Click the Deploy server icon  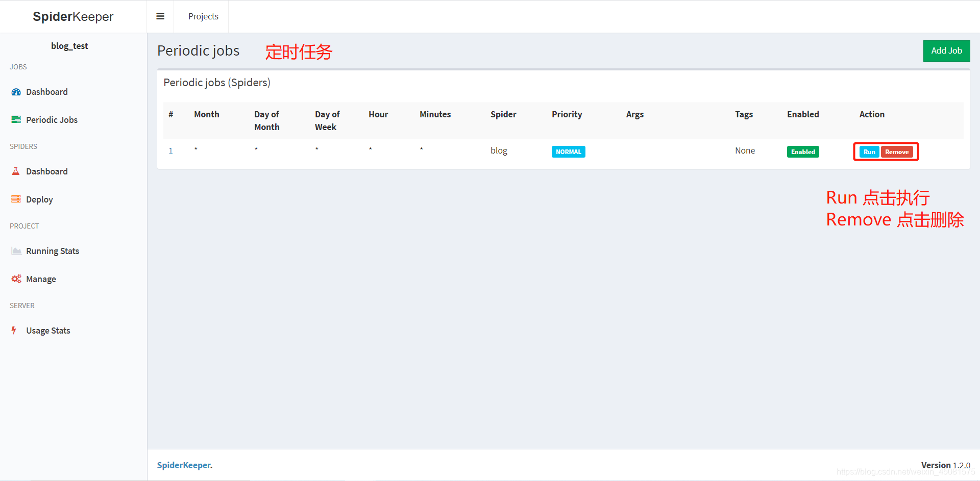16,199
